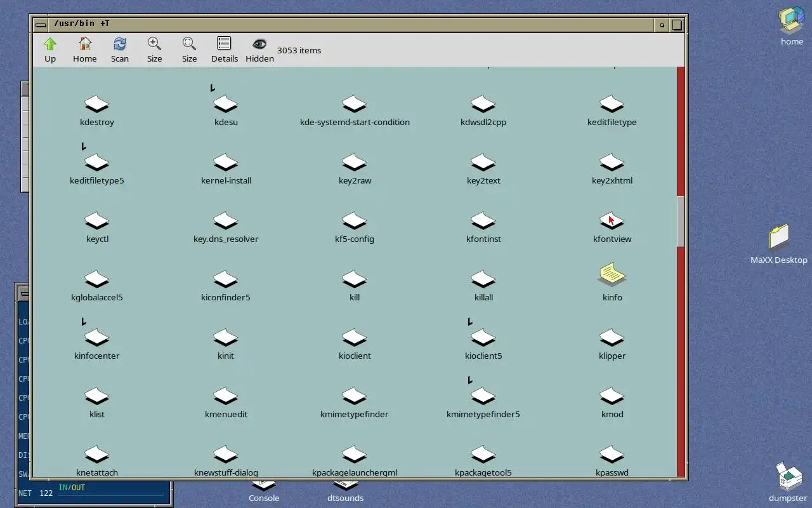Click the file list vertical scrollbar thumb
The image size is (812, 508).
point(681,221)
